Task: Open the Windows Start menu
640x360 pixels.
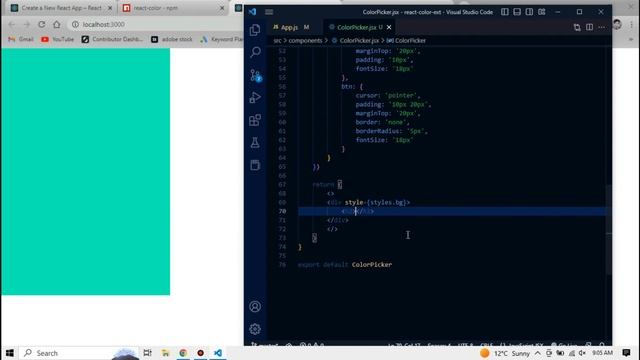Action: coord(9,353)
